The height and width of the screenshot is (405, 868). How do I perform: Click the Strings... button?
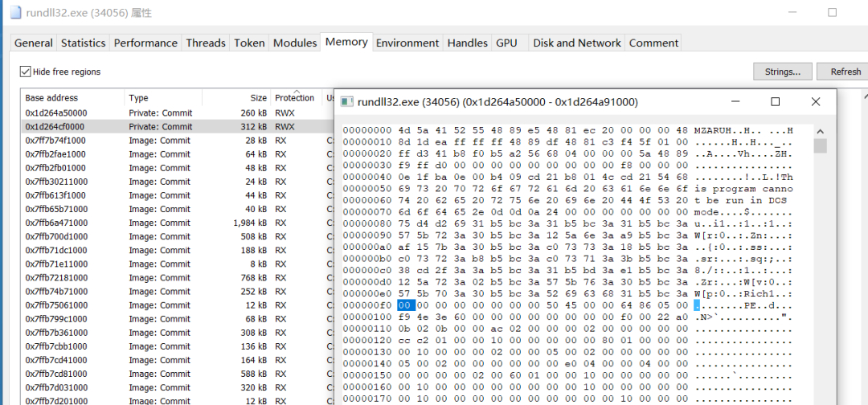tap(782, 72)
